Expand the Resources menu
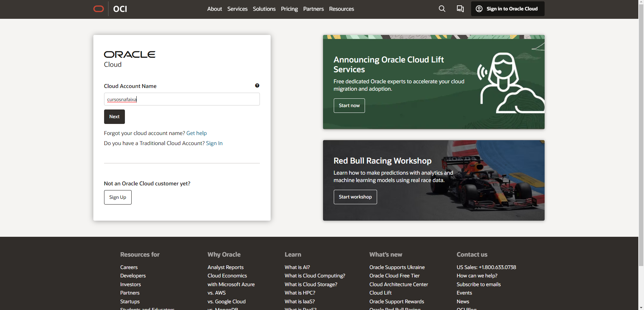 [x=341, y=9]
